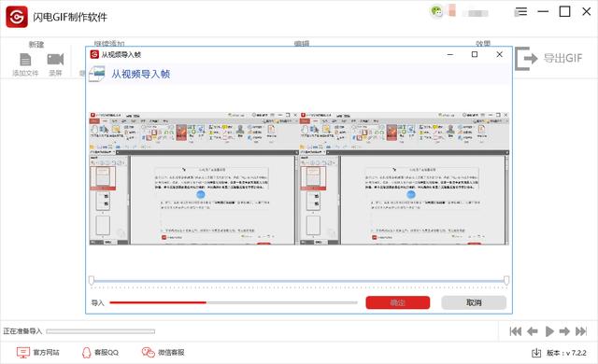Image resolution: width=598 pixels, height=364 pixels.
Task: Maximize the 从视频导入帧 dialog
Action: [x=475, y=54]
